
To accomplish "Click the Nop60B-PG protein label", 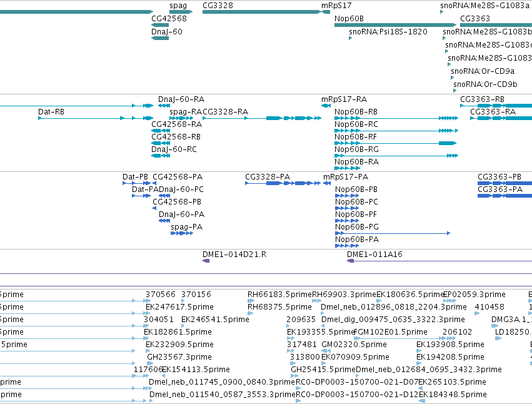I will click(x=356, y=227).
